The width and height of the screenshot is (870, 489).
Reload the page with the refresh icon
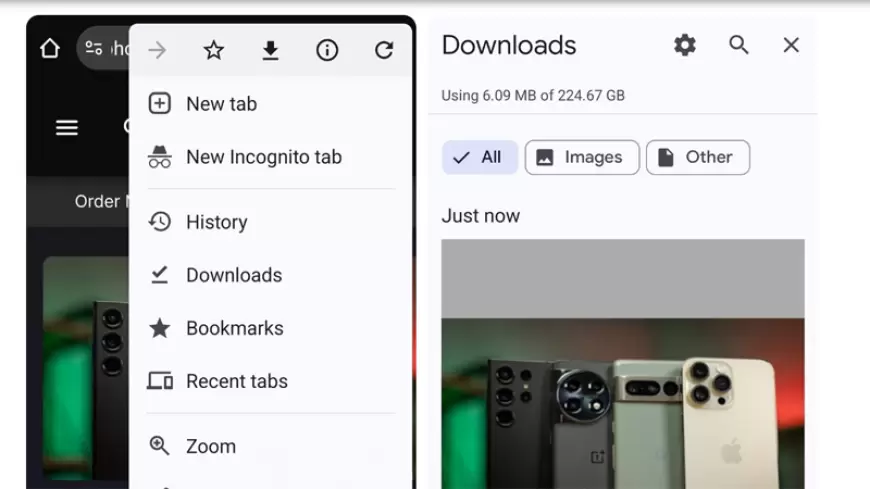point(384,50)
